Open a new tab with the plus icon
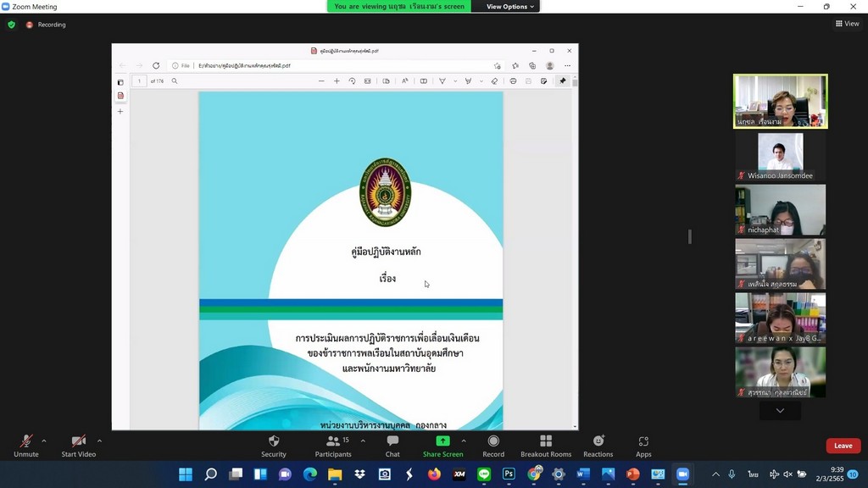The image size is (868, 488). tap(120, 111)
